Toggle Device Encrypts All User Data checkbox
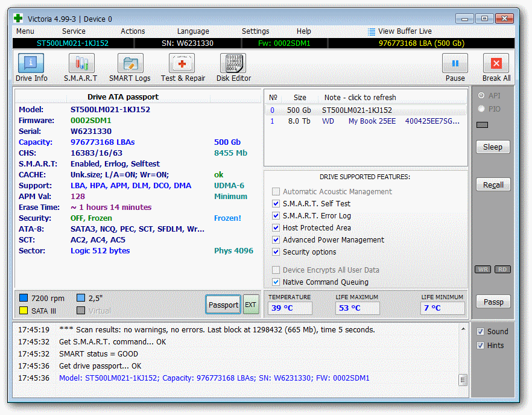This screenshot has width=532, height=415. pyautogui.click(x=276, y=270)
